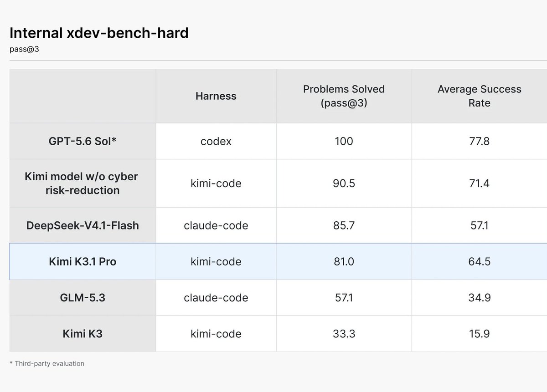Click the Kimi K3 row label

tap(83, 334)
